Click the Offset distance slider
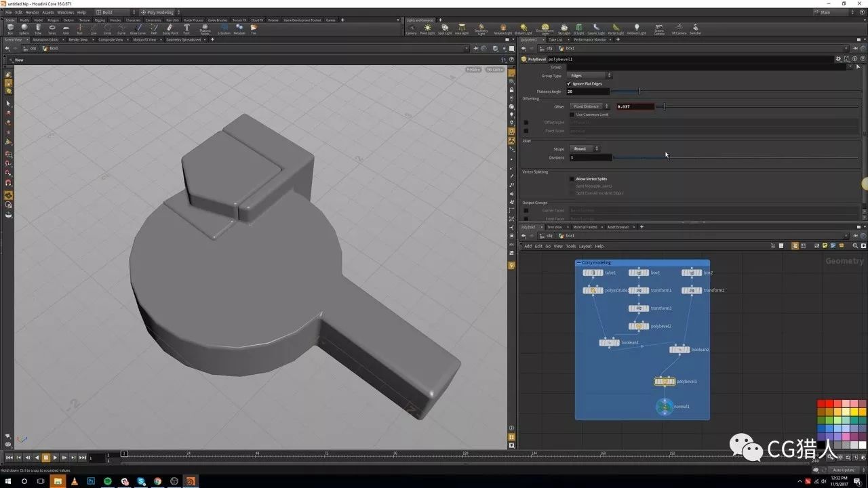The width and height of the screenshot is (868, 488). point(758,106)
